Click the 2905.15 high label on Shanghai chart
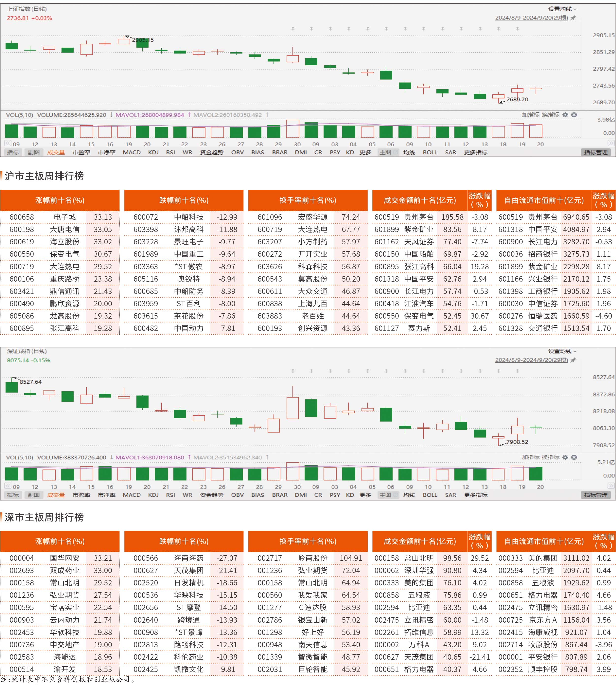 [x=143, y=40]
